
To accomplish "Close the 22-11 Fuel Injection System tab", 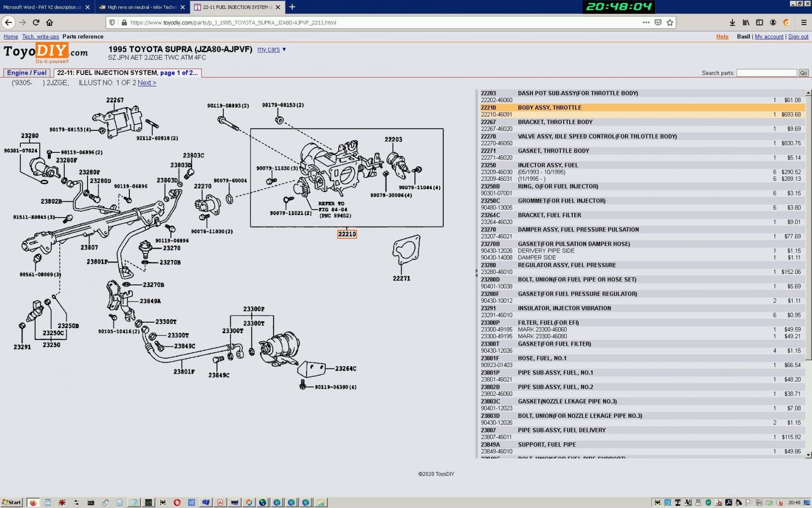I will (278, 7).
